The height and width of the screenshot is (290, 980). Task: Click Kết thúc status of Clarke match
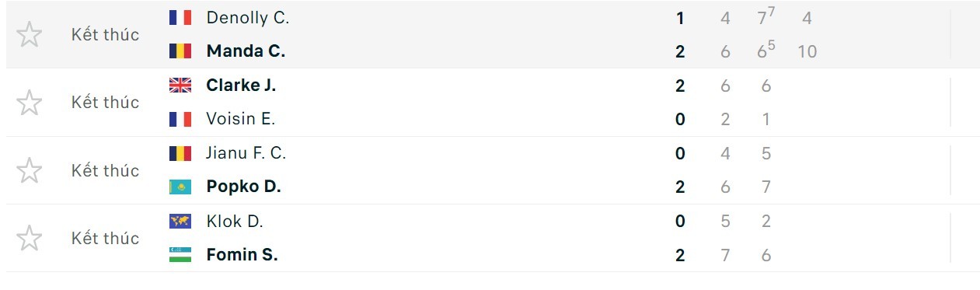click(x=106, y=102)
